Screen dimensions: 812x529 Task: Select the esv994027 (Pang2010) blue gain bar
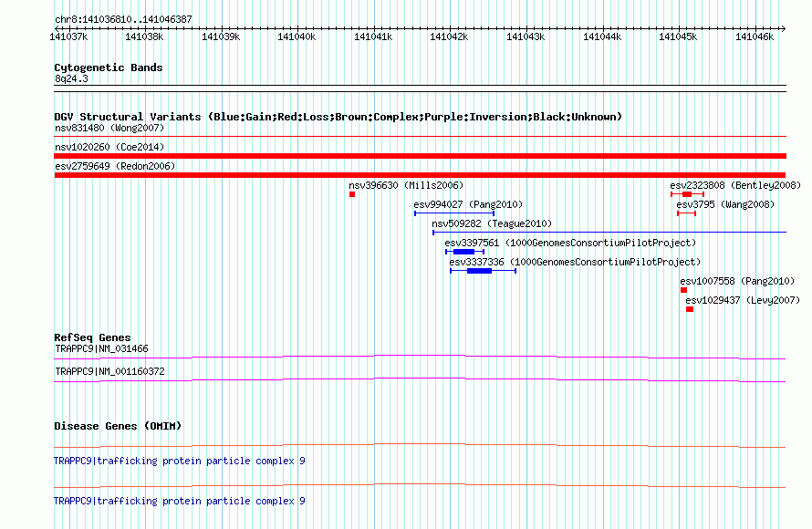point(454,213)
